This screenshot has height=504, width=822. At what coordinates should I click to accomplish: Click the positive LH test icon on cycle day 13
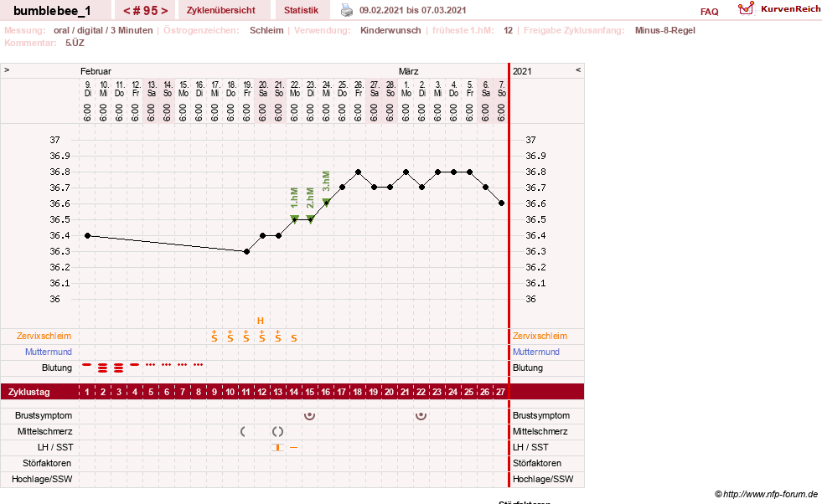(278, 447)
